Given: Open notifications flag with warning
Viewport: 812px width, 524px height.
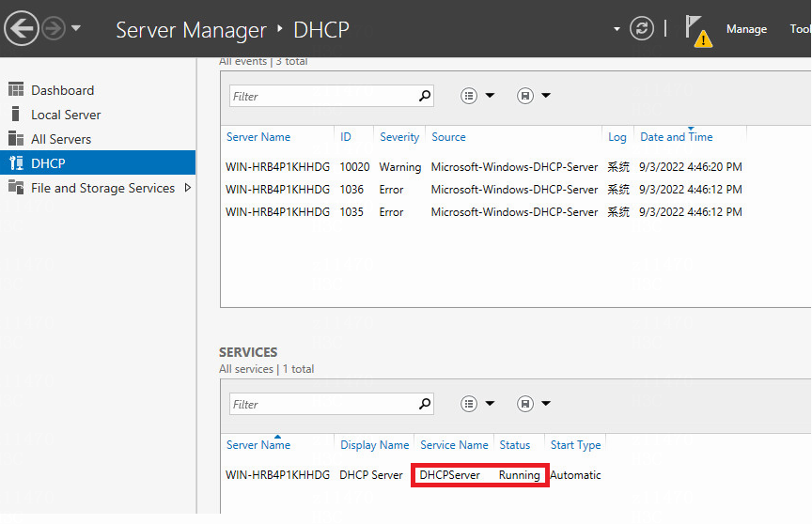Looking at the screenshot, I should pyautogui.click(x=698, y=31).
